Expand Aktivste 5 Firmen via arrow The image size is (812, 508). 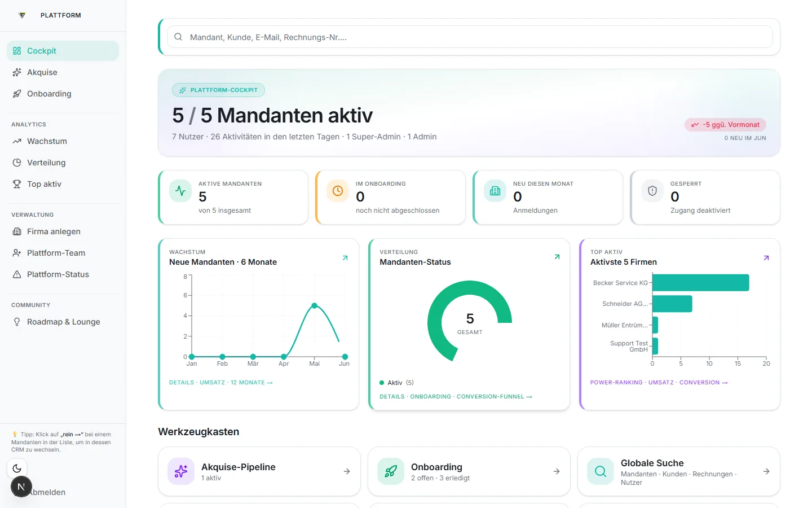coord(766,258)
